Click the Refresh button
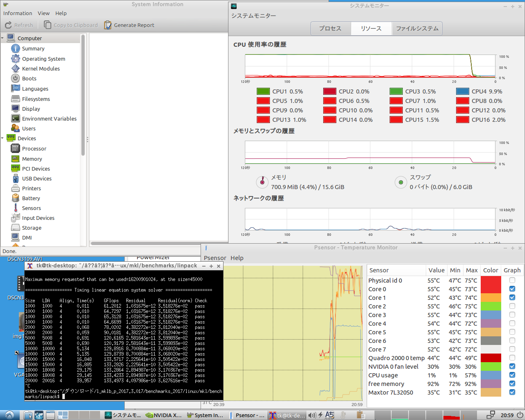525x420 pixels. (19, 25)
